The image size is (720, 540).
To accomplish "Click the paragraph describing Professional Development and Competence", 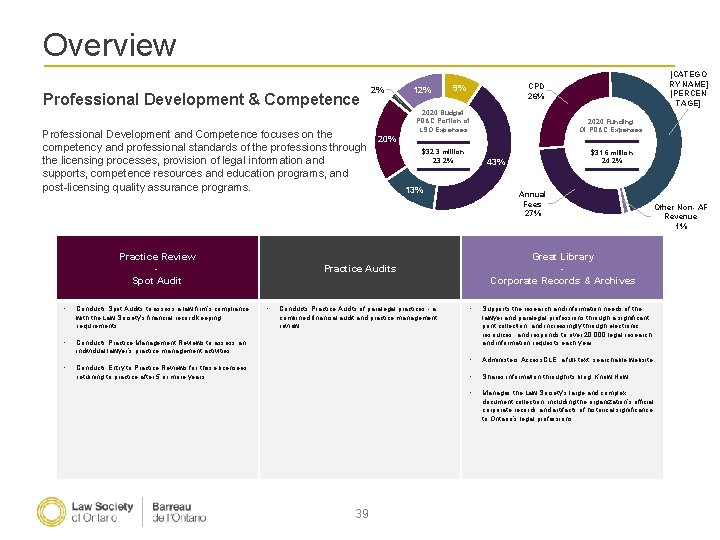I will coord(204,161).
